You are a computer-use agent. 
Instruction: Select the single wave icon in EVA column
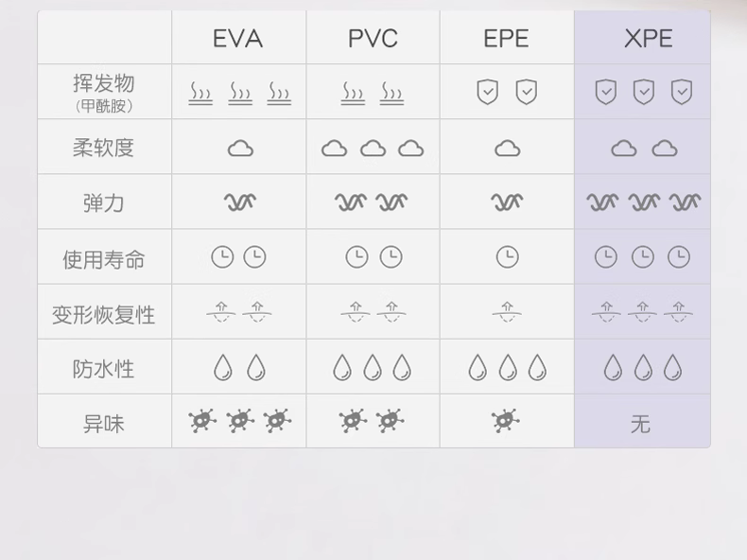(x=240, y=201)
